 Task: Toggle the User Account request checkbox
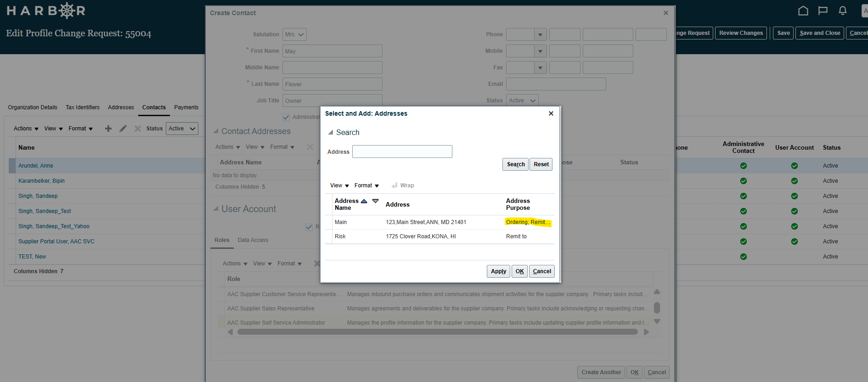pos(309,227)
